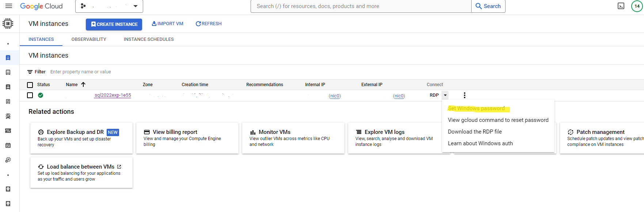644x212 pixels.
Task: Open the Instance Schedules tab
Action: coord(149,39)
